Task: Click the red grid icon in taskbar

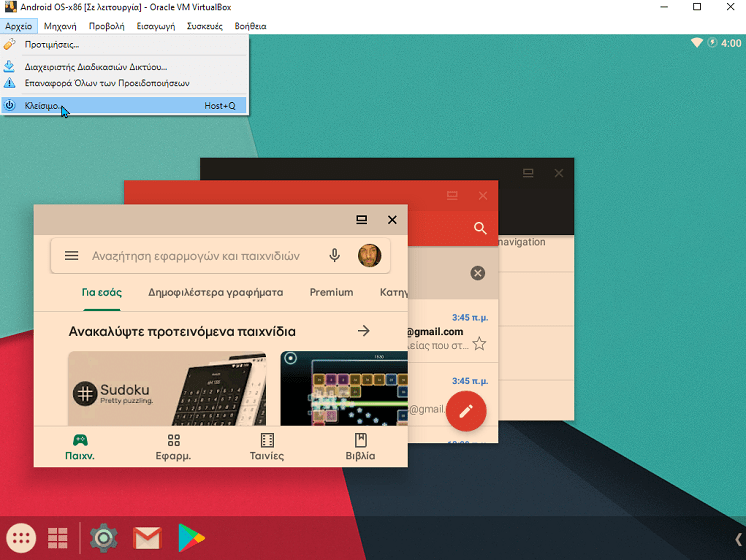Action: pyautogui.click(x=58, y=538)
